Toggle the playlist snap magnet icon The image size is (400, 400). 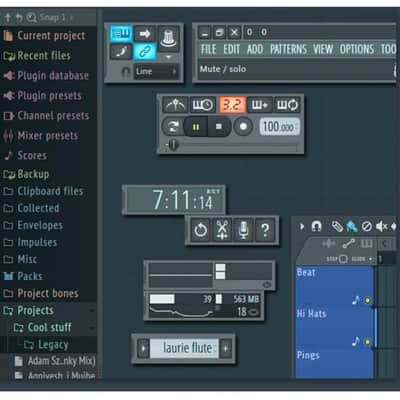316,227
